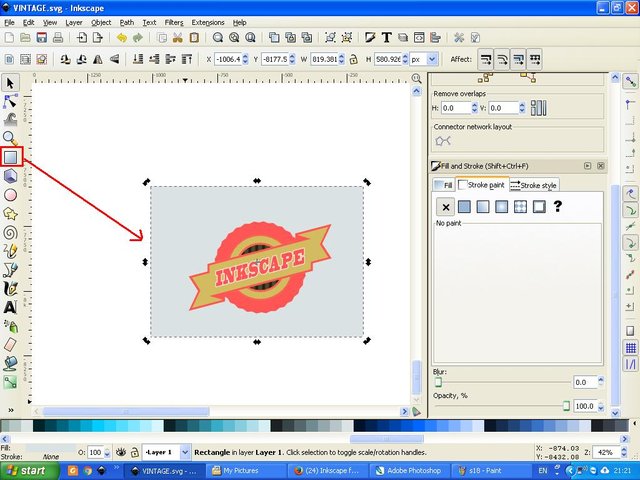The image size is (640, 480).
Task: Select the Zoom tool in toolbox
Action: point(10,138)
